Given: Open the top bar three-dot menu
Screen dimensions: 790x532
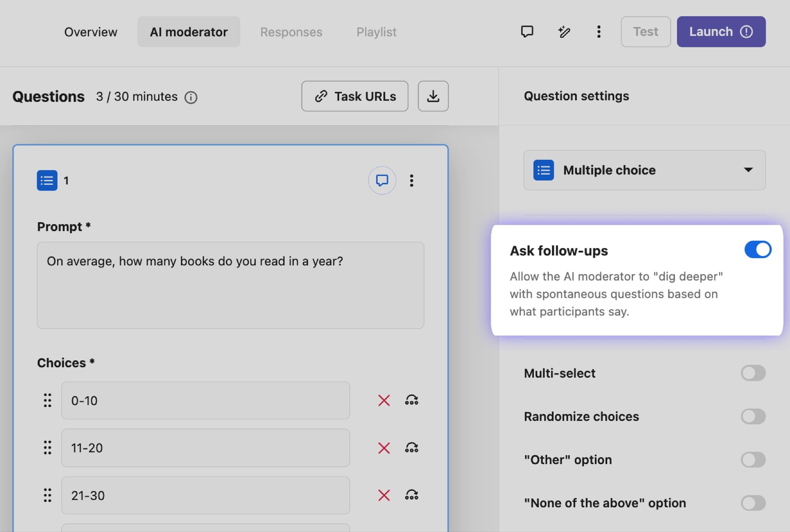Looking at the screenshot, I should coord(599,32).
